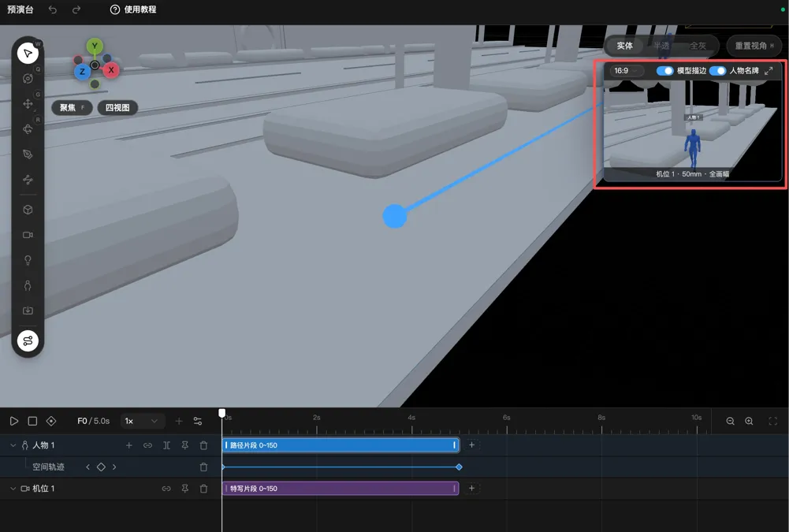Add clip after 特写片段 with plus box
Screen dimensions: 789x532
click(471, 488)
